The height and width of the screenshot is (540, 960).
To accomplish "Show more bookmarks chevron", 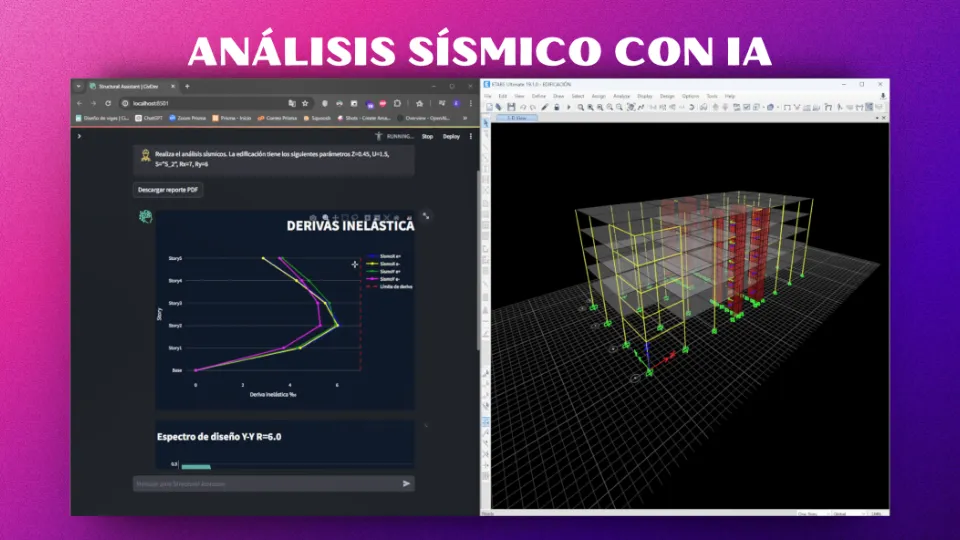I will pos(465,118).
